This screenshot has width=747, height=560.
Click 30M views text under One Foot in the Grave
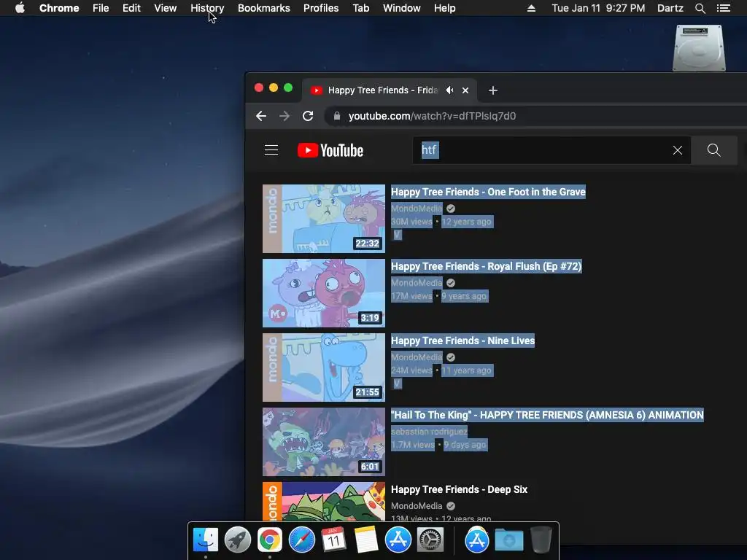pos(411,222)
